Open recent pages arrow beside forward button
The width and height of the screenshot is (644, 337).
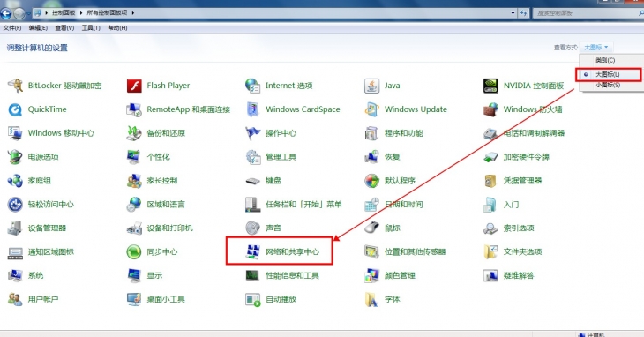(28, 13)
